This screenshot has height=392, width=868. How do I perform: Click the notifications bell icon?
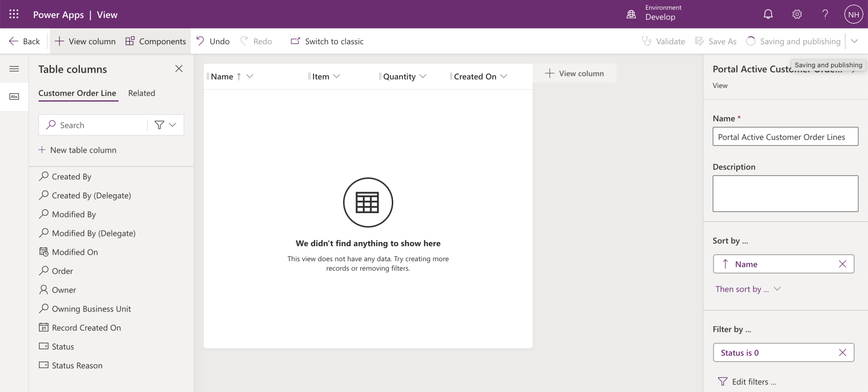tap(768, 15)
